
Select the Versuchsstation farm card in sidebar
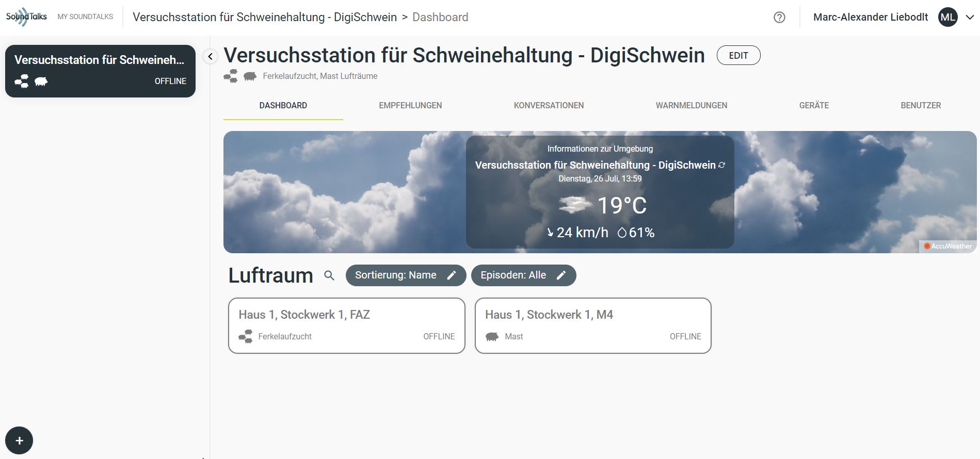[x=100, y=71]
